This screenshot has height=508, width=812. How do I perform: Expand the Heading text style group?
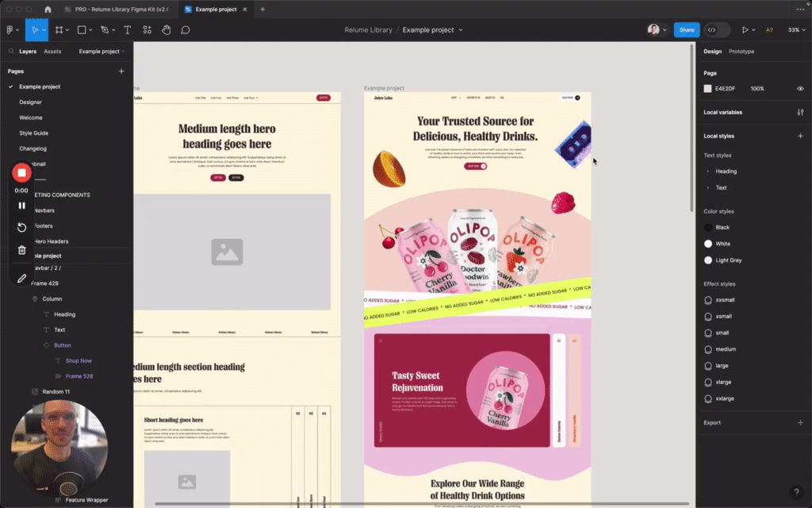pyautogui.click(x=708, y=171)
